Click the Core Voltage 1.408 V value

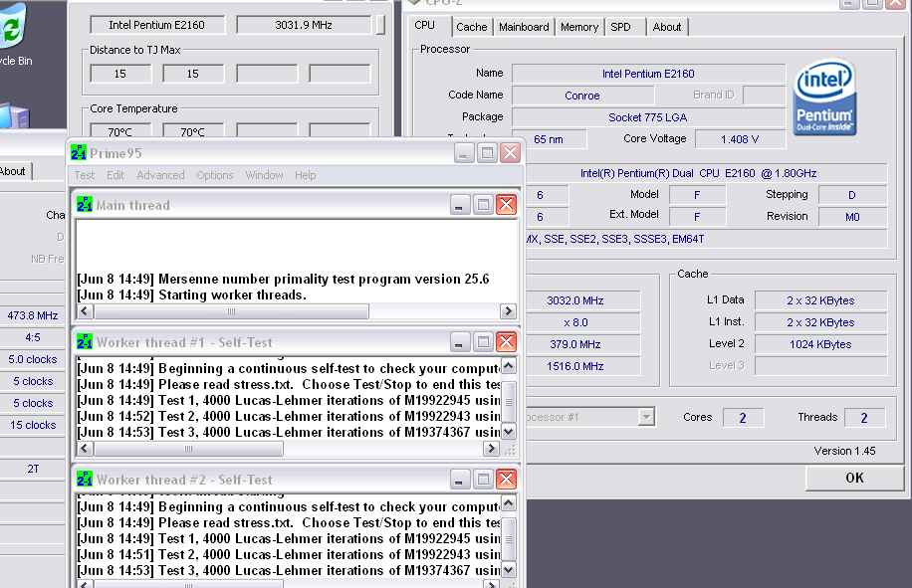pos(740,139)
